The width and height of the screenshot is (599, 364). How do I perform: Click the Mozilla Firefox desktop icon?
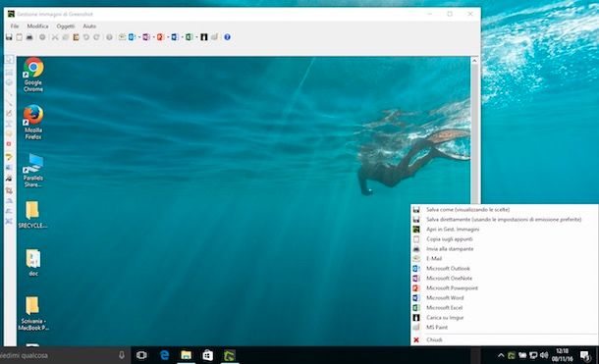[x=33, y=123]
